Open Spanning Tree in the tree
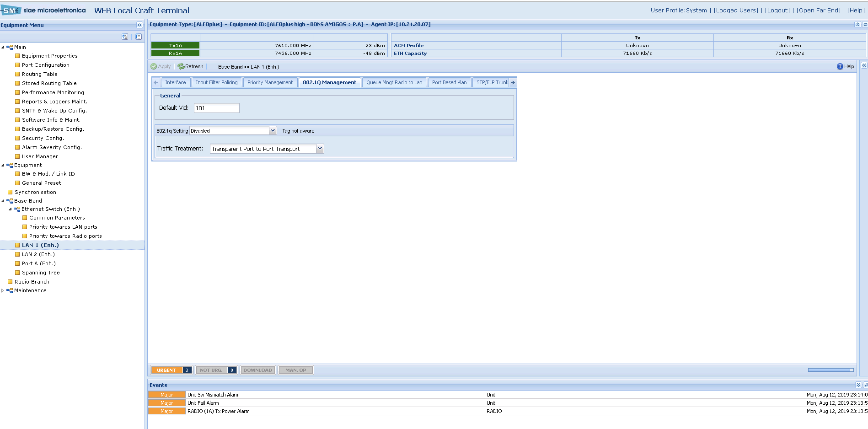The image size is (868, 429). pyautogui.click(x=41, y=273)
